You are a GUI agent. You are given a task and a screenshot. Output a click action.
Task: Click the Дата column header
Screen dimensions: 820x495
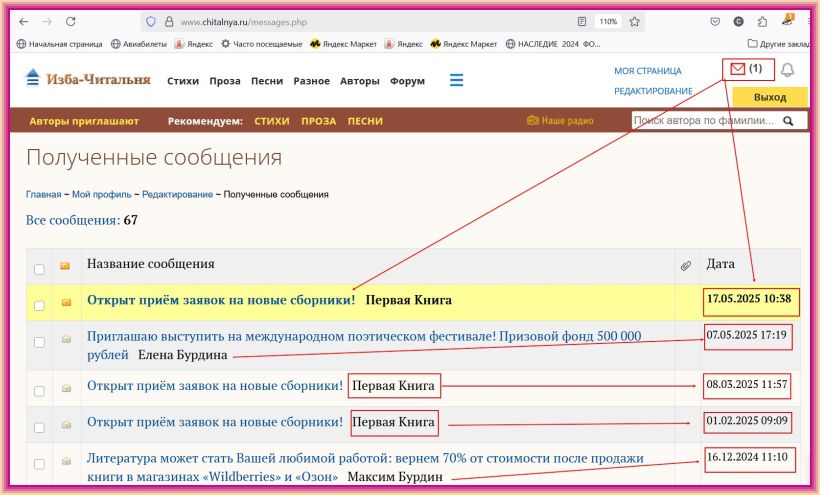(720, 264)
